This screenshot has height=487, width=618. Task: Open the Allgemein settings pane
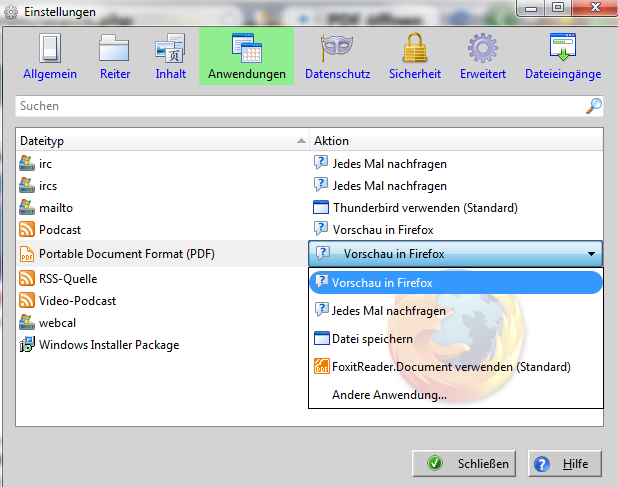coord(50,56)
